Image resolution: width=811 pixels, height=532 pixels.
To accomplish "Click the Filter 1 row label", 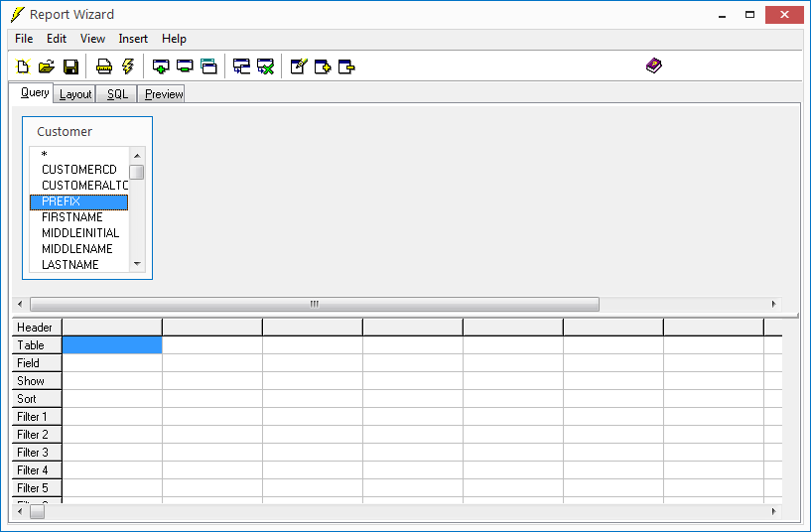I will tap(37, 417).
